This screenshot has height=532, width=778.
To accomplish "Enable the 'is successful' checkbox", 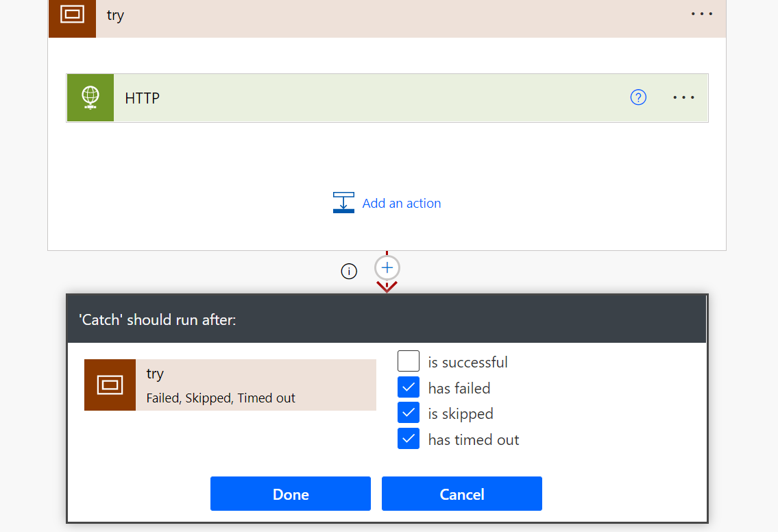I will [x=409, y=361].
